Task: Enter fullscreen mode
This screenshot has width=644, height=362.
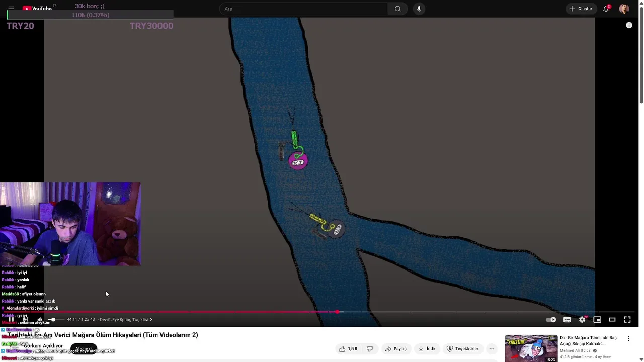Action: coord(627,319)
